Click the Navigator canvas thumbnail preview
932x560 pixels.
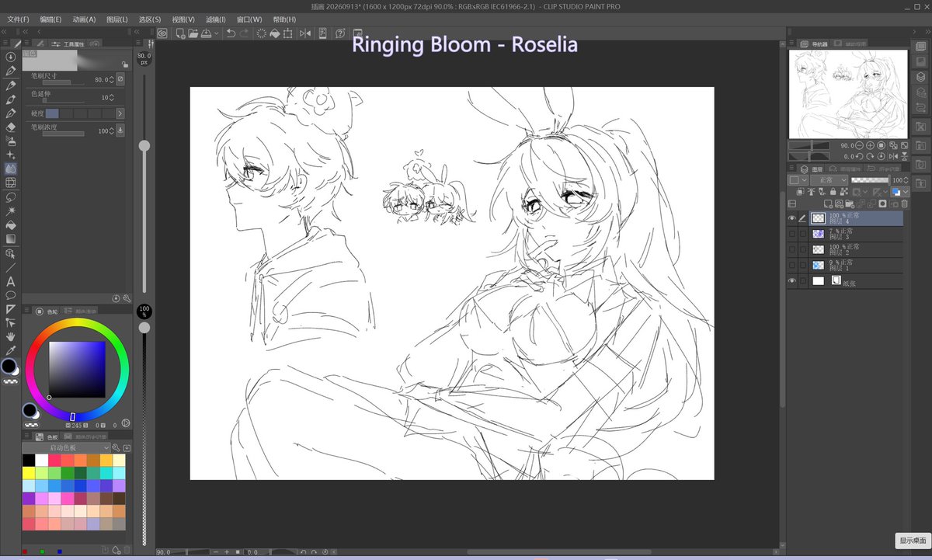point(848,94)
